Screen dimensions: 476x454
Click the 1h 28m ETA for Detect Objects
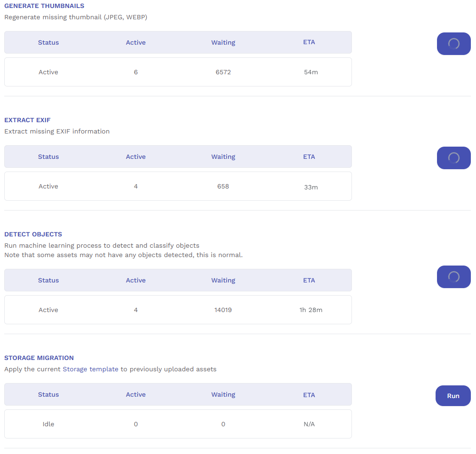pos(311,310)
